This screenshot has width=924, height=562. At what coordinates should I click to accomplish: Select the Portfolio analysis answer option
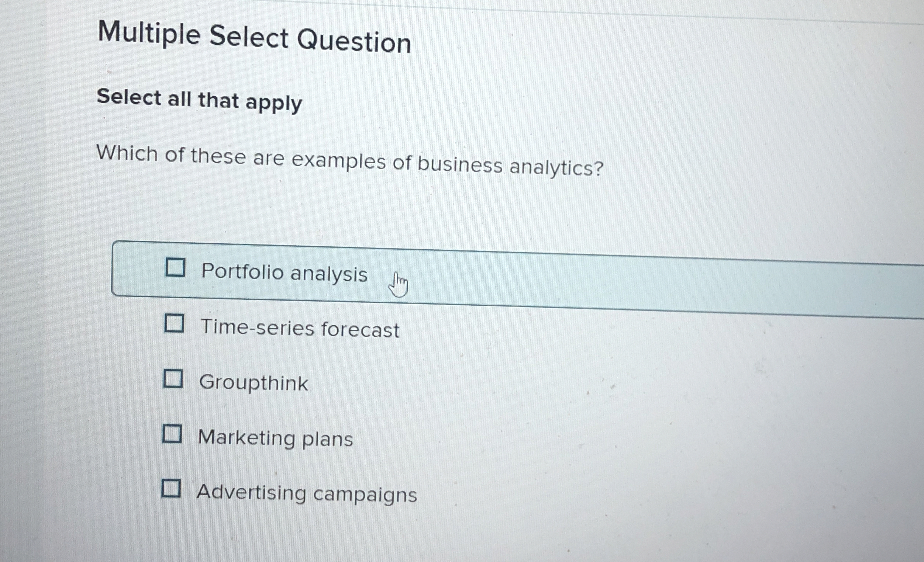click(283, 273)
